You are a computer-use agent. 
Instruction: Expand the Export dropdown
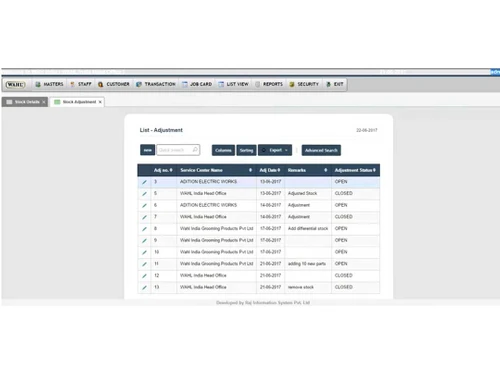pos(275,150)
